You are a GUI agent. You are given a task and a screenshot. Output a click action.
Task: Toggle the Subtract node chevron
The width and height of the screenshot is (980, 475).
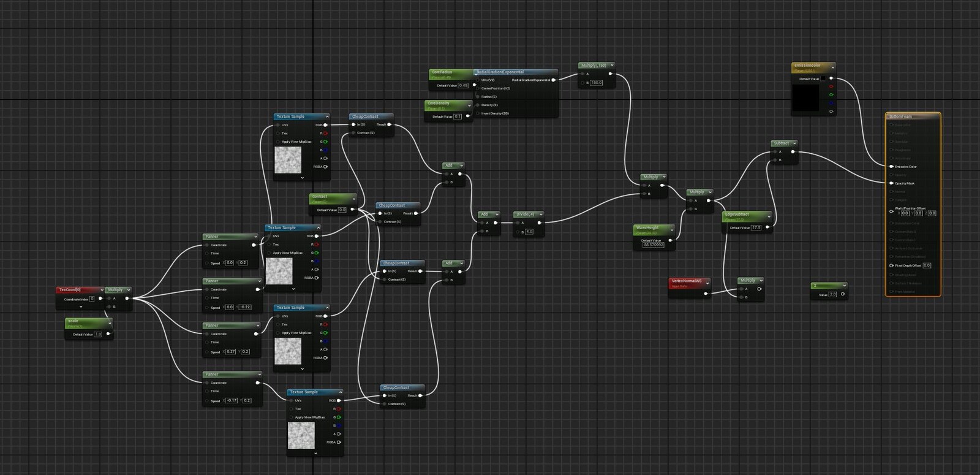point(794,143)
